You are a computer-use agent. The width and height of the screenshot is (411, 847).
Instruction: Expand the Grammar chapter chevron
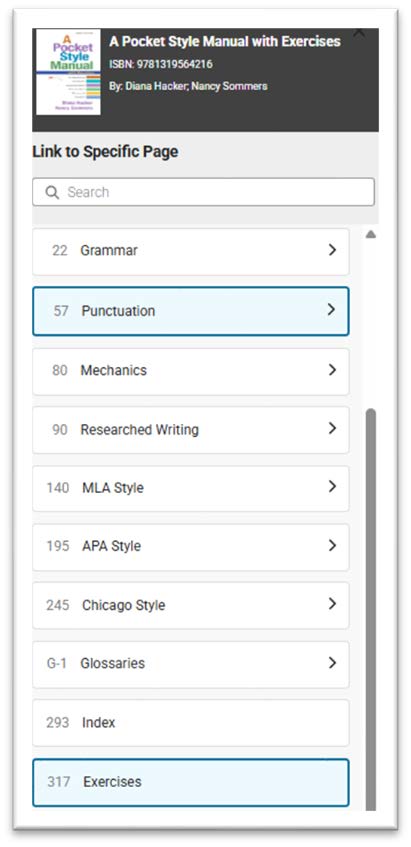333,250
